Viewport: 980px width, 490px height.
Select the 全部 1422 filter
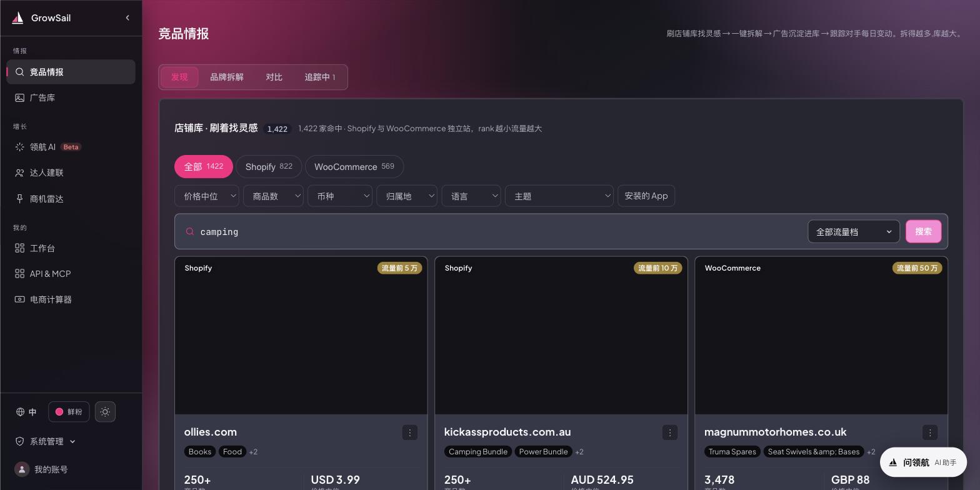204,167
